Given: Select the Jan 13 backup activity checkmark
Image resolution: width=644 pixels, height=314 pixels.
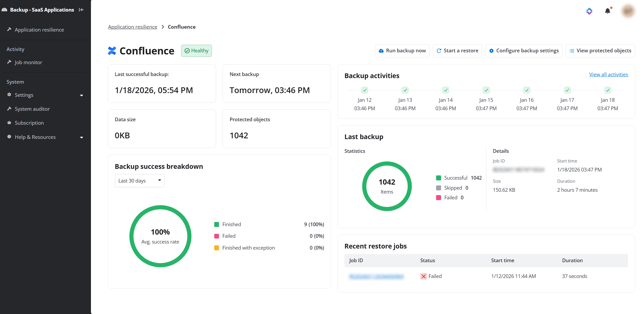Looking at the screenshot, I should (x=405, y=90).
